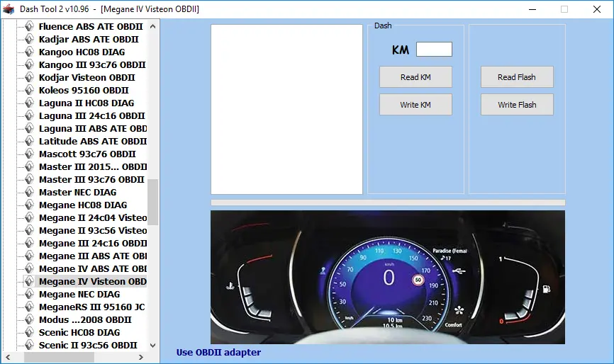
Task: Click the Renault icon beside Master NEC DIAG
Action: tap(29, 192)
